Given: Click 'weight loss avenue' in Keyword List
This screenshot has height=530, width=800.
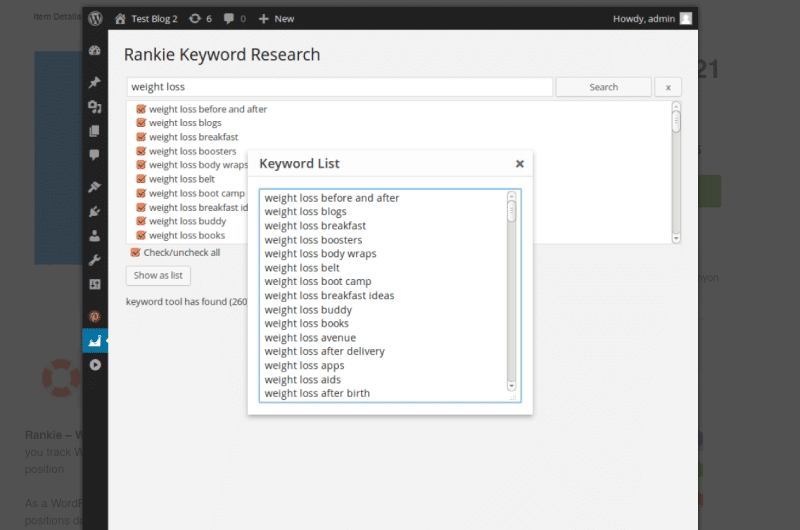Looking at the screenshot, I should pyautogui.click(x=310, y=338).
